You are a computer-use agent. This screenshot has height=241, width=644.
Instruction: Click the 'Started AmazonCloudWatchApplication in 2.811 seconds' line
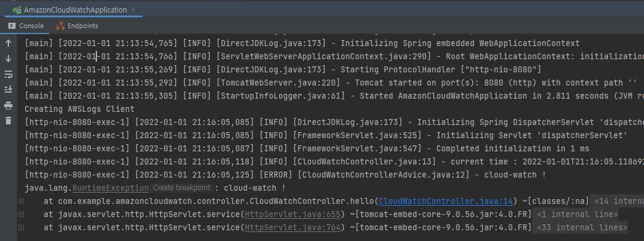(x=335, y=96)
